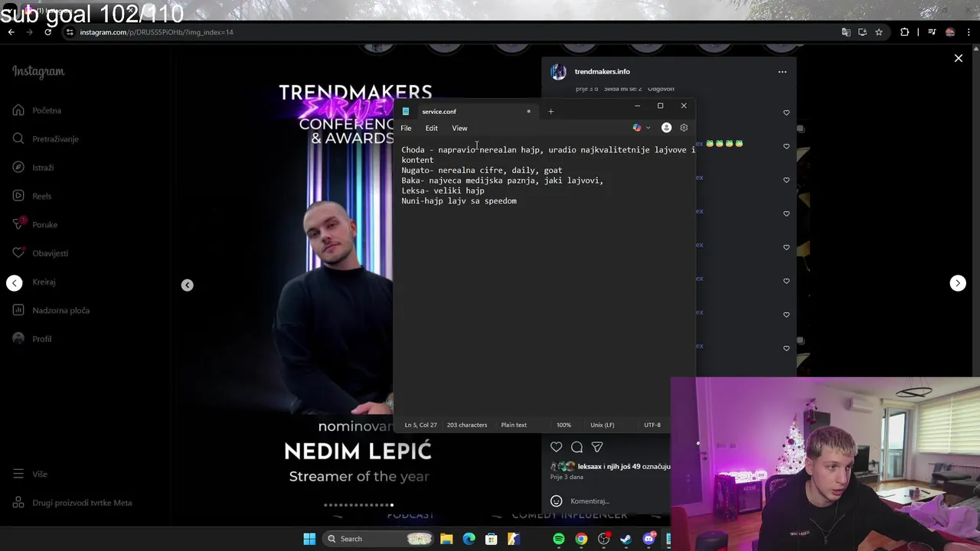Open Notepad View menu
Image resolution: width=980 pixels, height=551 pixels.
(x=459, y=128)
